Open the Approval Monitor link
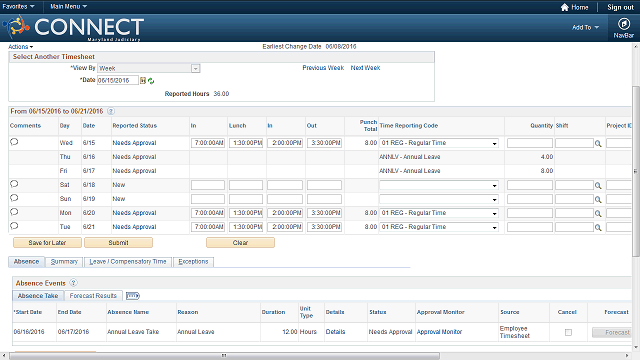This screenshot has width=640, height=360. [x=439, y=332]
